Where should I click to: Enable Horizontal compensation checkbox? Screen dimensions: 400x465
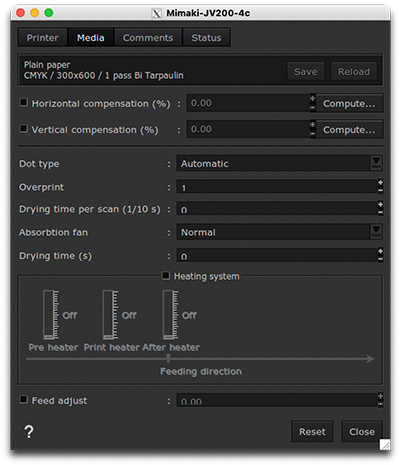(x=23, y=102)
